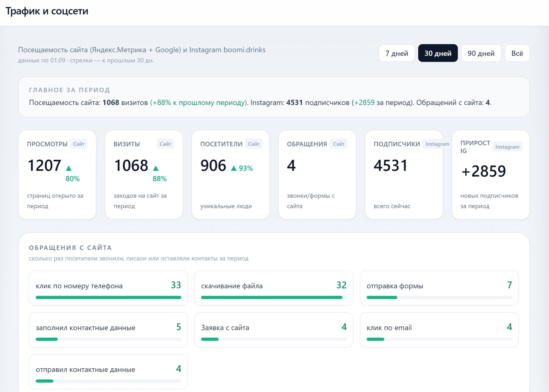Click the Визиты value 1068
This screenshot has height=392, width=549.
[x=131, y=166]
